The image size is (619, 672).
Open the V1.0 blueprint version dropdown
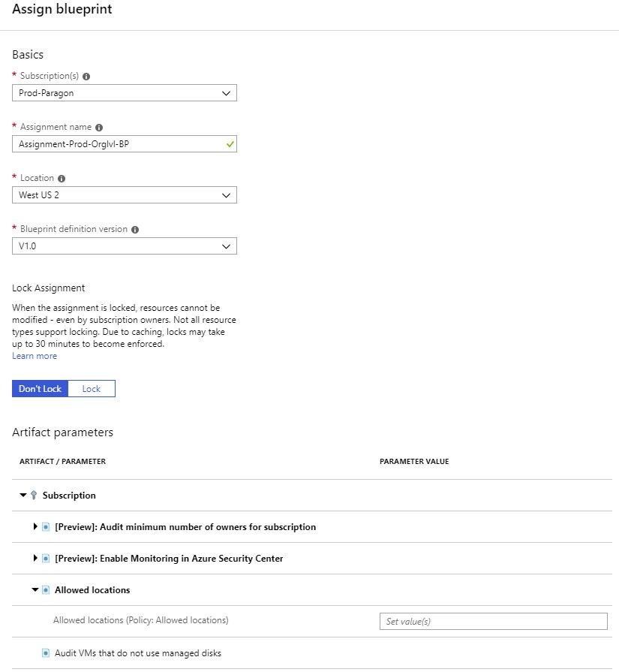pos(125,246)
